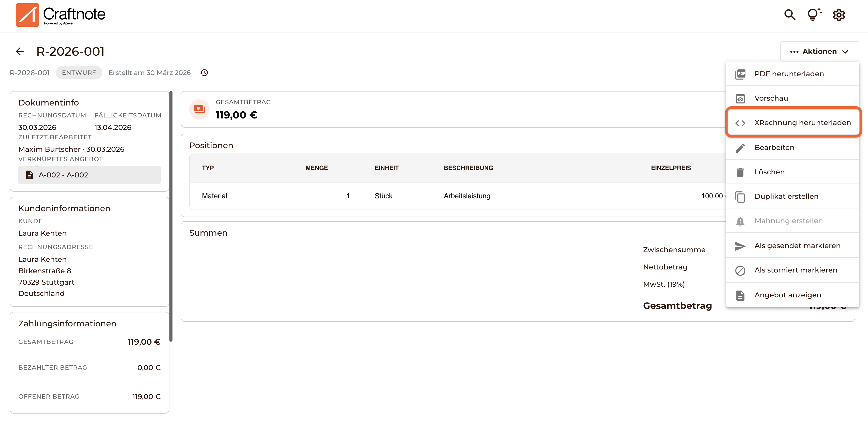
Task: Choose Bearbeiten to edit the invoice
Action: (x=774, y=147)
